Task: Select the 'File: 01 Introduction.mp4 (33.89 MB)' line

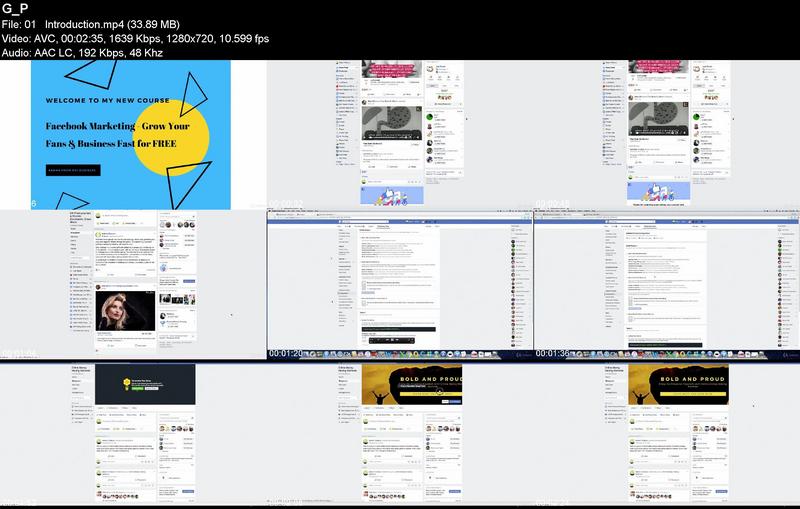Action: click(x=91, y=24)
